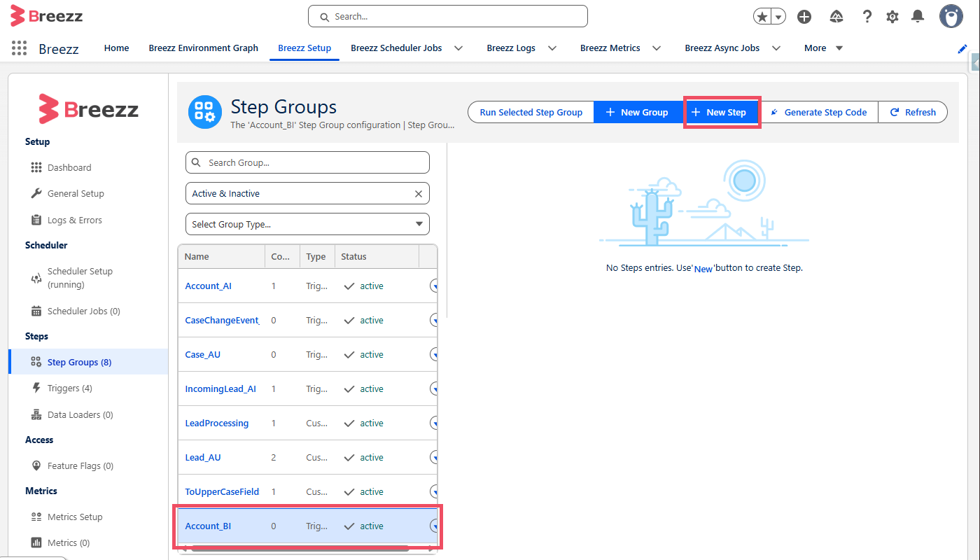Click Run Selected Step Group button

click(531, 112)
